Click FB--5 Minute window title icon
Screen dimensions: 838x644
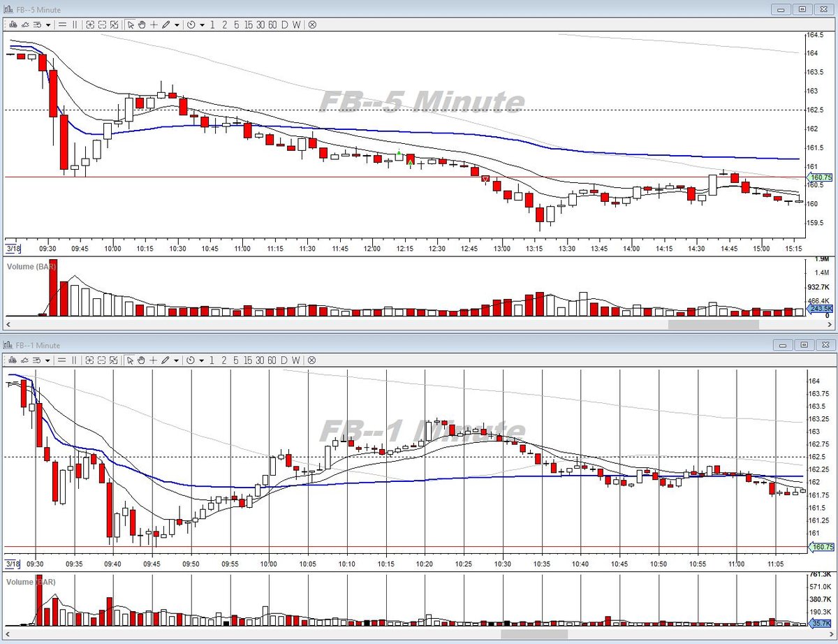click(x=8, y=10)
